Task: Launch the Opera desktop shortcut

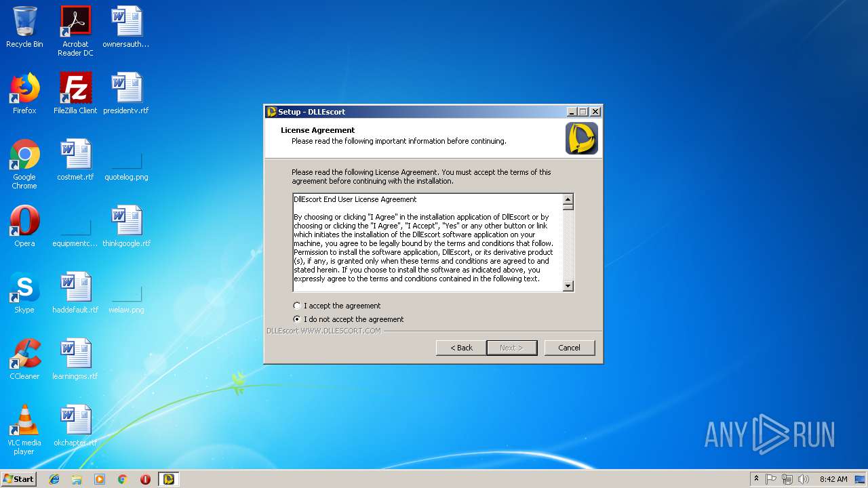Action: (24, 226)
